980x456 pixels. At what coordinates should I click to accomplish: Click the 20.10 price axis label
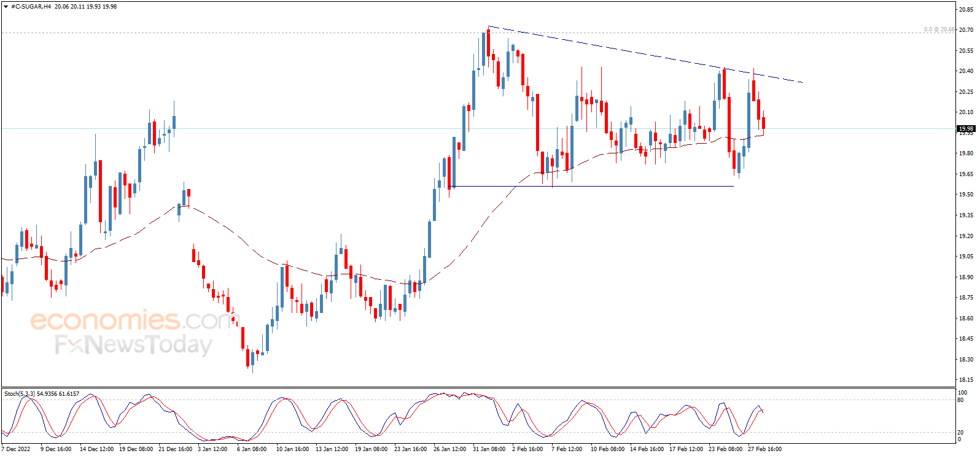966,112
